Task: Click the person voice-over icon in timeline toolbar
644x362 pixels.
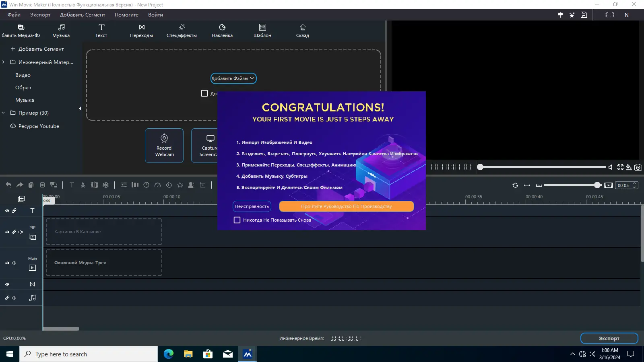Action: (191, 185)
